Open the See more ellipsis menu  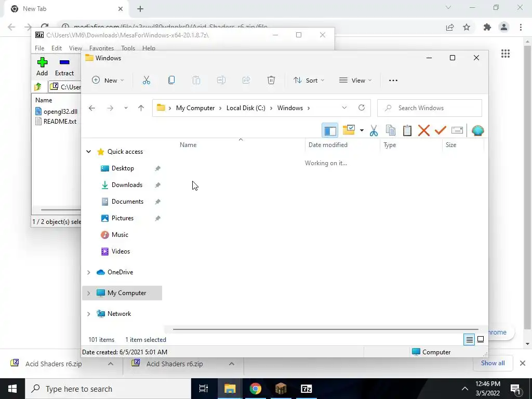coord(393,81)
